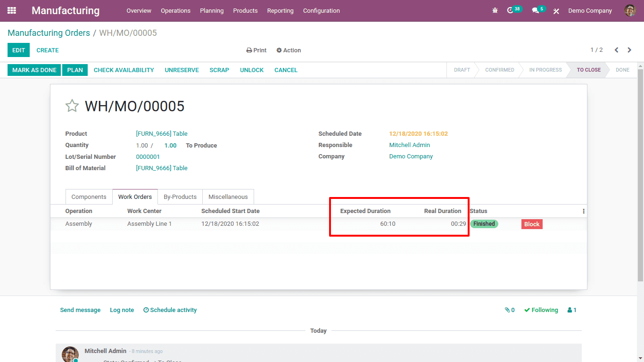644x362 pixels.
Task: Sort by Operation column header
Action: click(79, 211)
